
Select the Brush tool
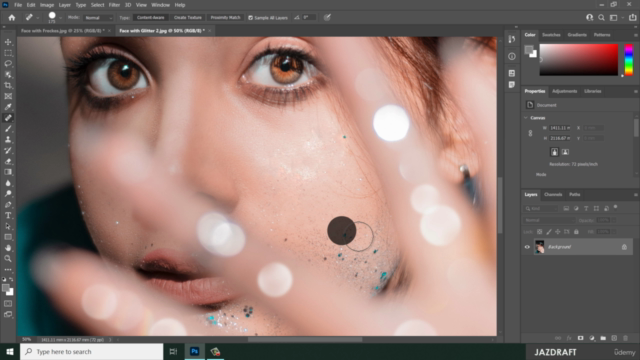point(8,129)
